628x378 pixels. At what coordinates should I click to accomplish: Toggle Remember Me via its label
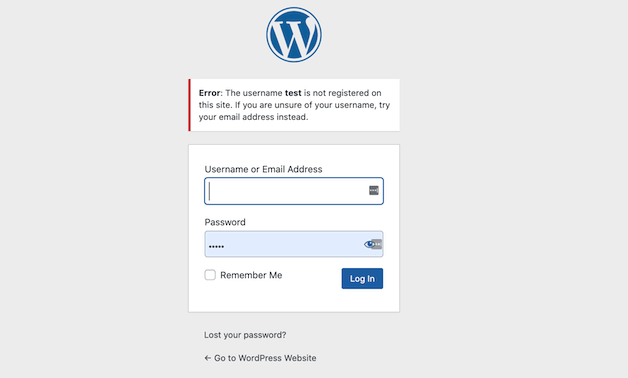251,275
